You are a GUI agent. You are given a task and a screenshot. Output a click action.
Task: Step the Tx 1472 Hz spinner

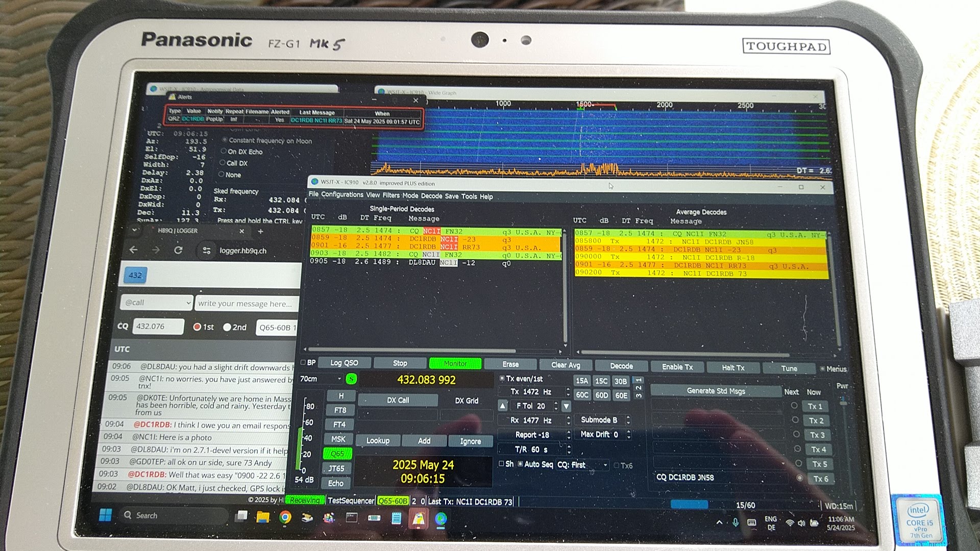[568, 392]
